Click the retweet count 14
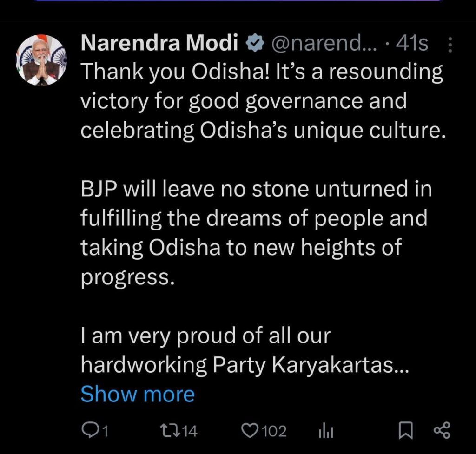The height and width of the screenshot is (454, 476). click(189, 431)
